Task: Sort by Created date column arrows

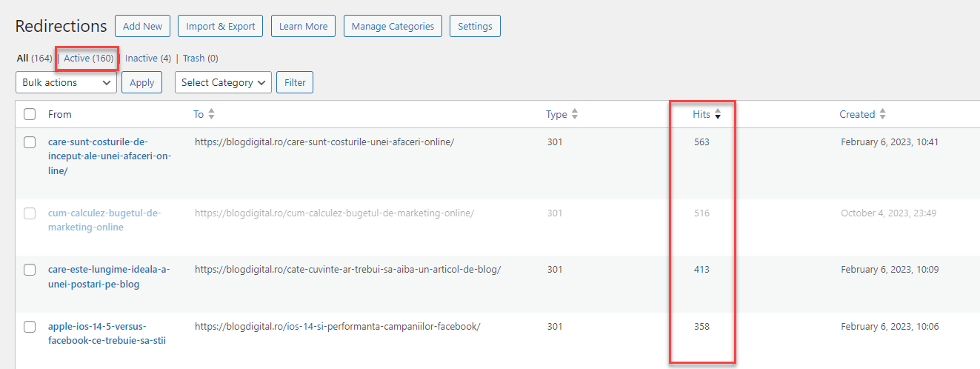Action: (x=882, y=114)
